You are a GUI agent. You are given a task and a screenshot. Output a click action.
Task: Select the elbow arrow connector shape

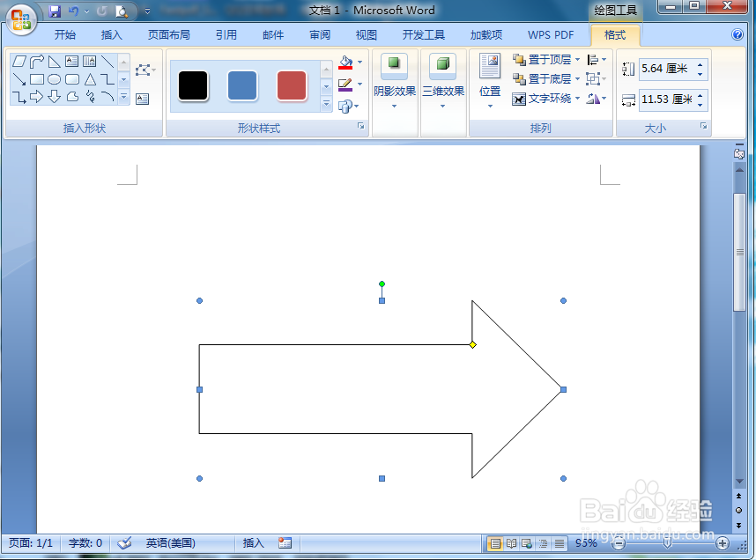coord(19,97)
